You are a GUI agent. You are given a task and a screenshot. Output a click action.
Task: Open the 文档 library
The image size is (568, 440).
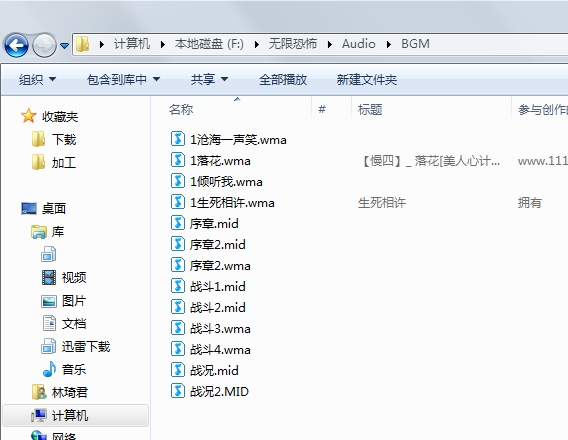point(64,323)
